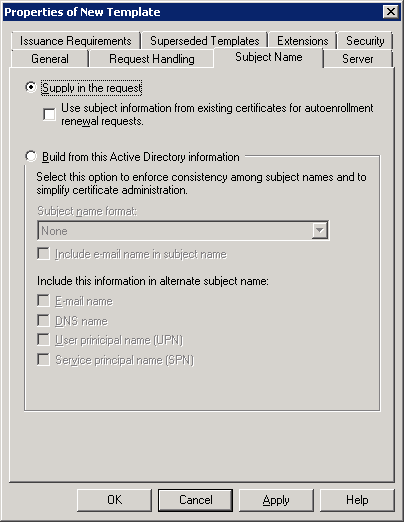Select the 'Supply in the request' radio button
Viewport: 404px width, 522px height.
coord(31,88)
